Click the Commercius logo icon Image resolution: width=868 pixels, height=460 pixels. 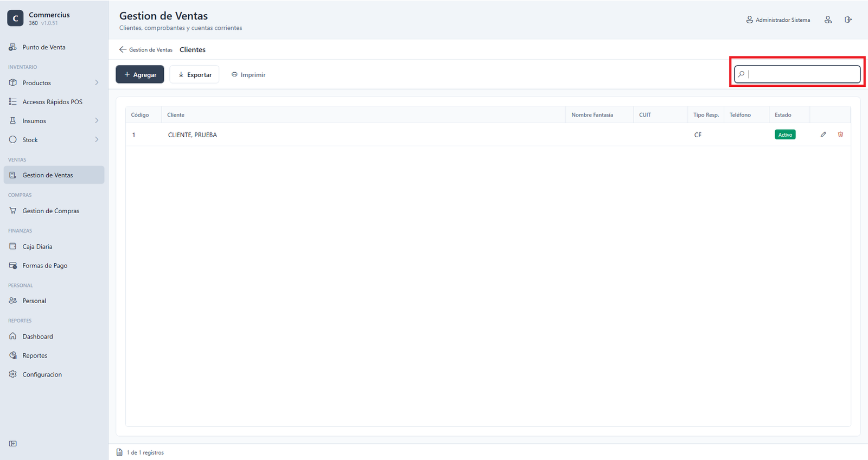[15, 18]
